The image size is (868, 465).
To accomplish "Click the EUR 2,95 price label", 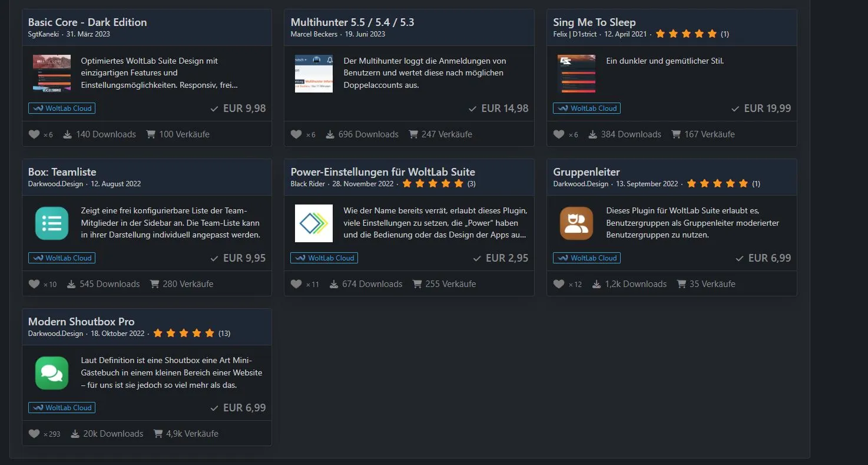I will click(507, 258).
